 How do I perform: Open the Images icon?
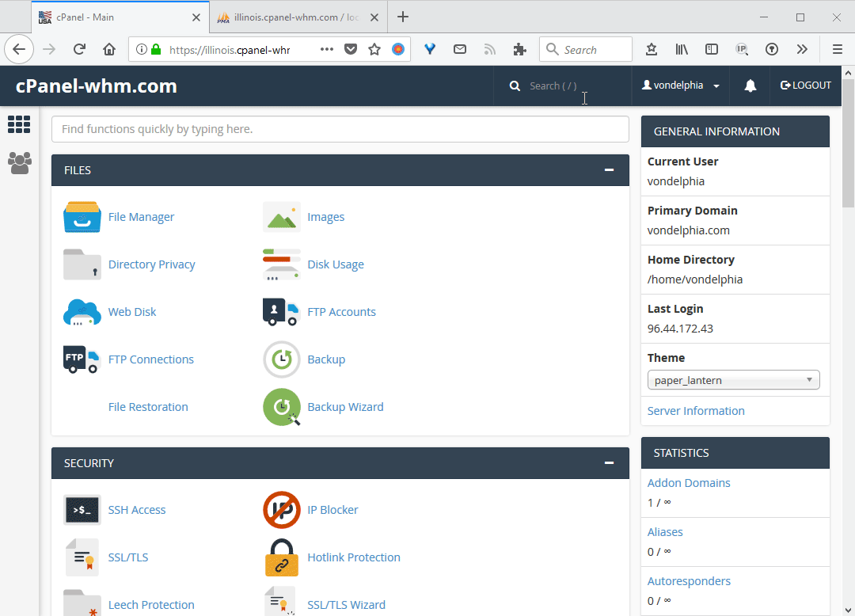(x=281, y=217)
